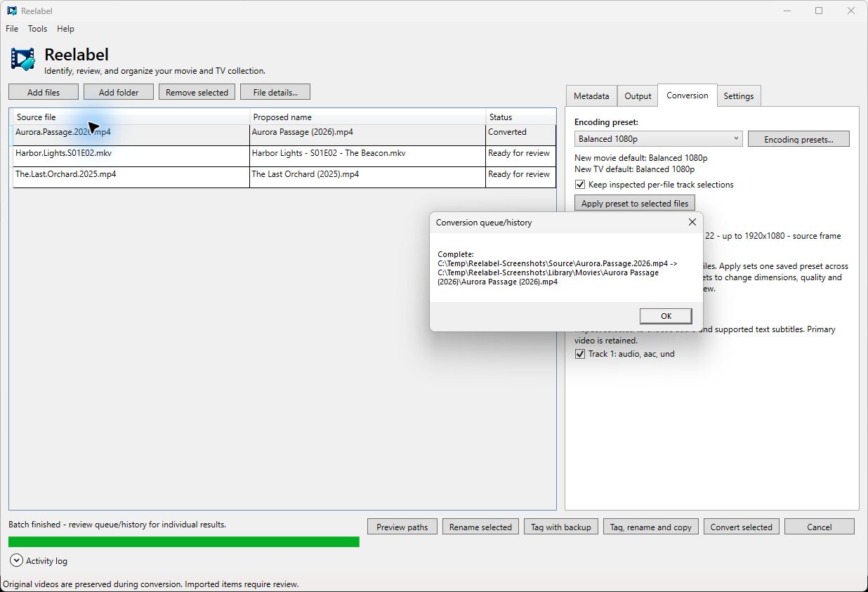Select the Conversion tab
Screen dimensions: 868x592
(688, 96)
